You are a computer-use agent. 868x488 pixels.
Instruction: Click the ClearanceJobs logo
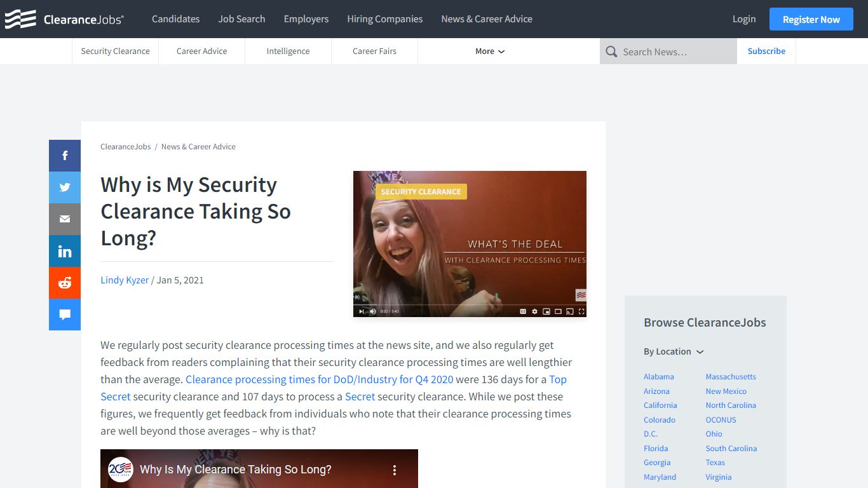(x=64, y=19)
